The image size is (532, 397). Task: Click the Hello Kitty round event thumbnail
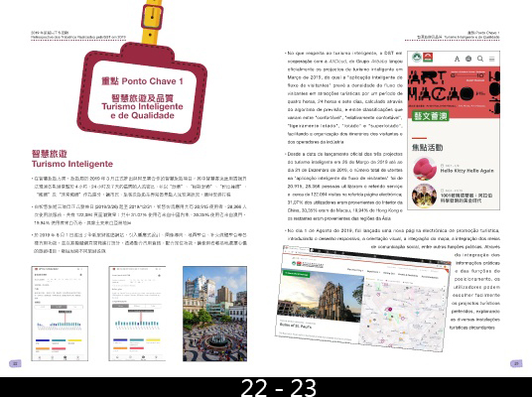(425, 169)
